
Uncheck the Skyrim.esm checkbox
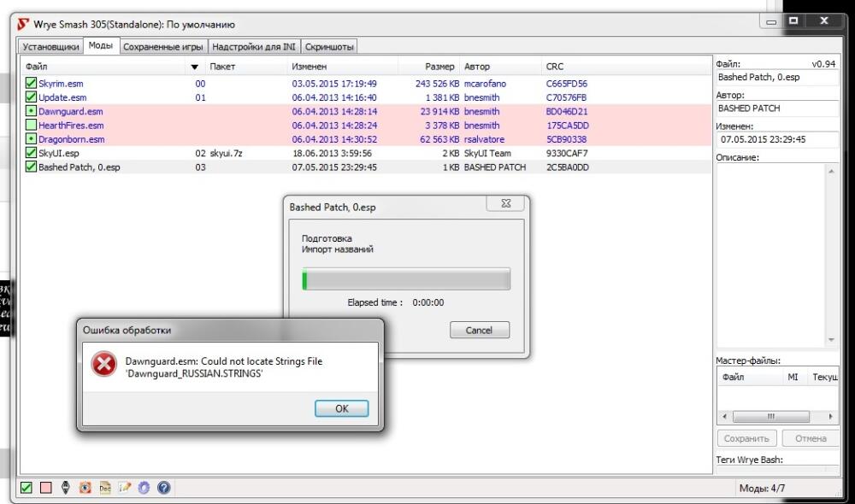pos(31,84)
